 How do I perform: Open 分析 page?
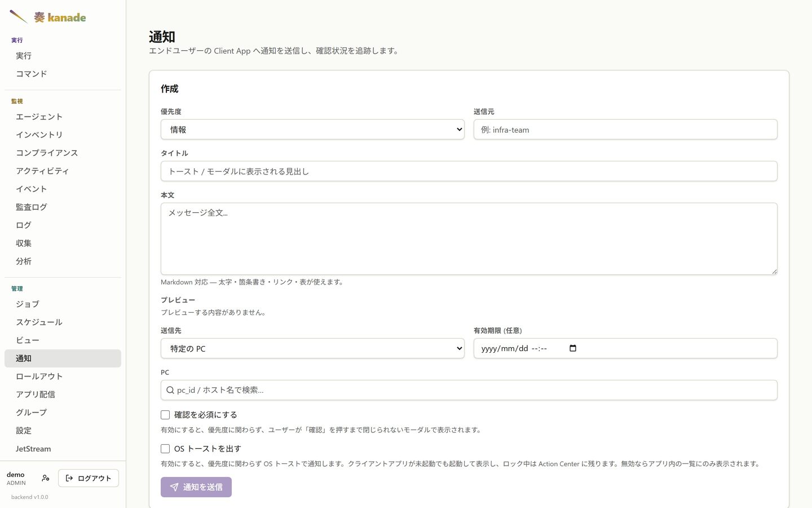coord(63,261)
